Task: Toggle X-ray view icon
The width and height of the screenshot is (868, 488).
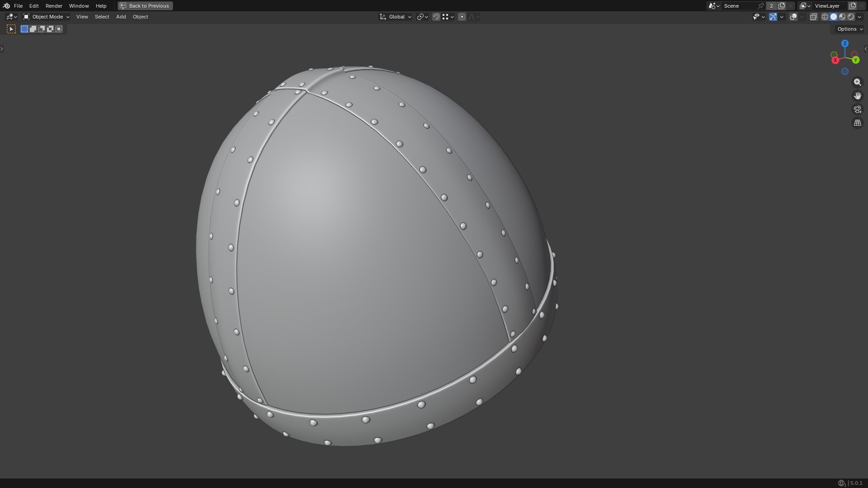Action: [813, 17]
